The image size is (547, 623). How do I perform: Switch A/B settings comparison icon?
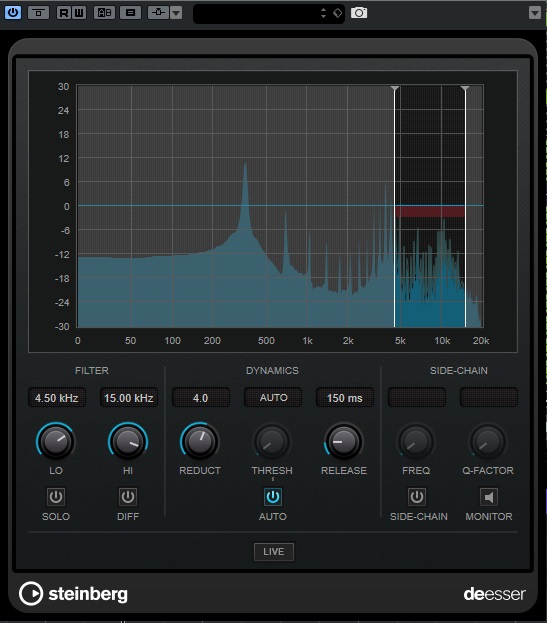tap(104, 13)
